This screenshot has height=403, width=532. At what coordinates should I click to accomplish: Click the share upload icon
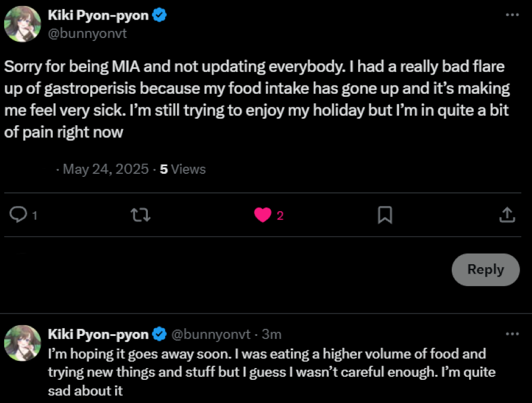(x=506, y=215)
